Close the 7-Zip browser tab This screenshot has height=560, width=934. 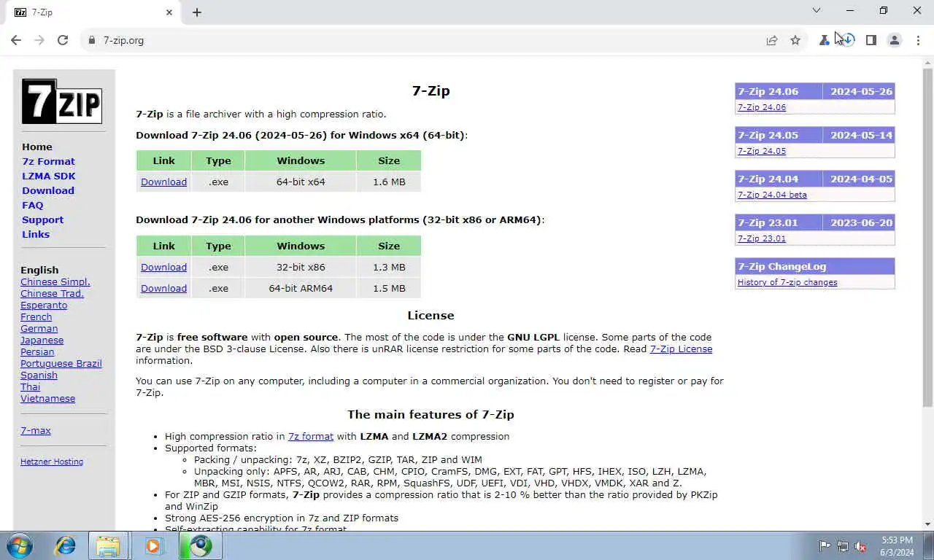click(169, 12)
